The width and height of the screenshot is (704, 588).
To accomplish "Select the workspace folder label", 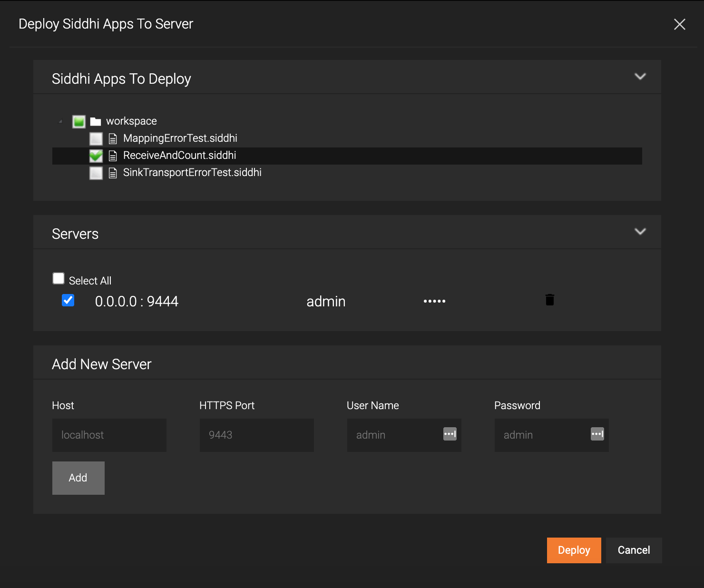I will click(131, 121).
